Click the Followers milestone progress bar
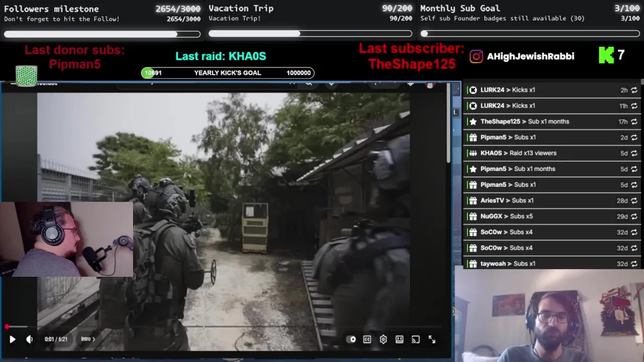 (x=102, y=34)
